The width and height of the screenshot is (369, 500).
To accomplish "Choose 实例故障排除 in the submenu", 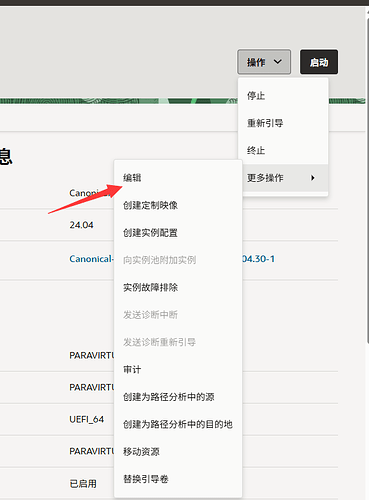I will coord(178,287).
